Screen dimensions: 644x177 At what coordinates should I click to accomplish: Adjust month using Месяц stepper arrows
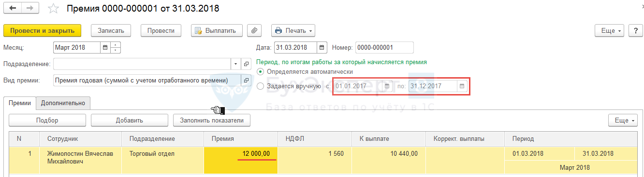click(116, 48)
